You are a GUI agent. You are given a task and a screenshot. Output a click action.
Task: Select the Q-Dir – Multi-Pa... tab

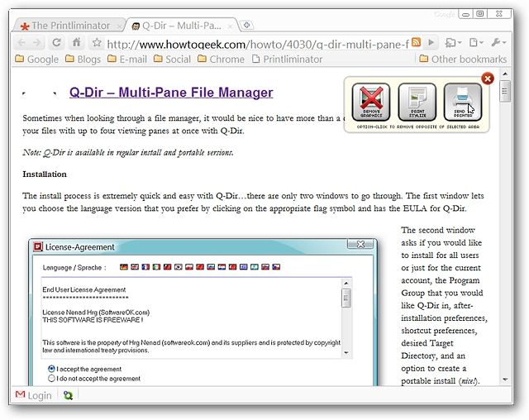pos(182,26)
